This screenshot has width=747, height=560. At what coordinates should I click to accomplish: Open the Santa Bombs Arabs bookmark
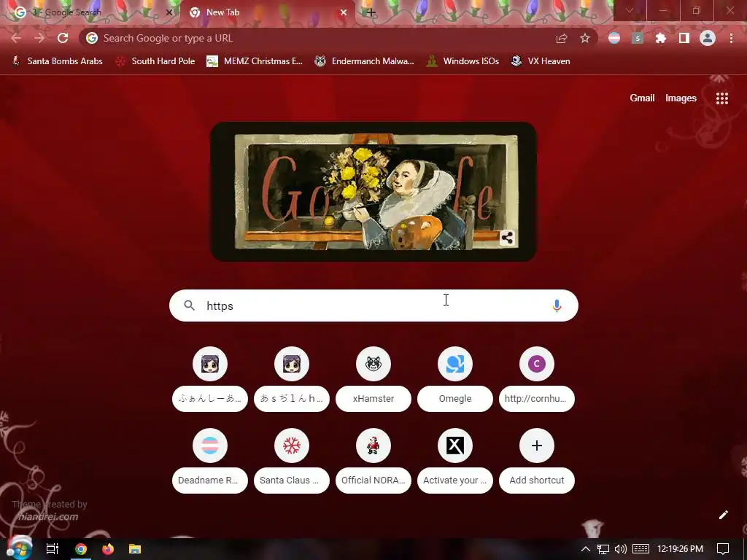(x=57, y=61)
